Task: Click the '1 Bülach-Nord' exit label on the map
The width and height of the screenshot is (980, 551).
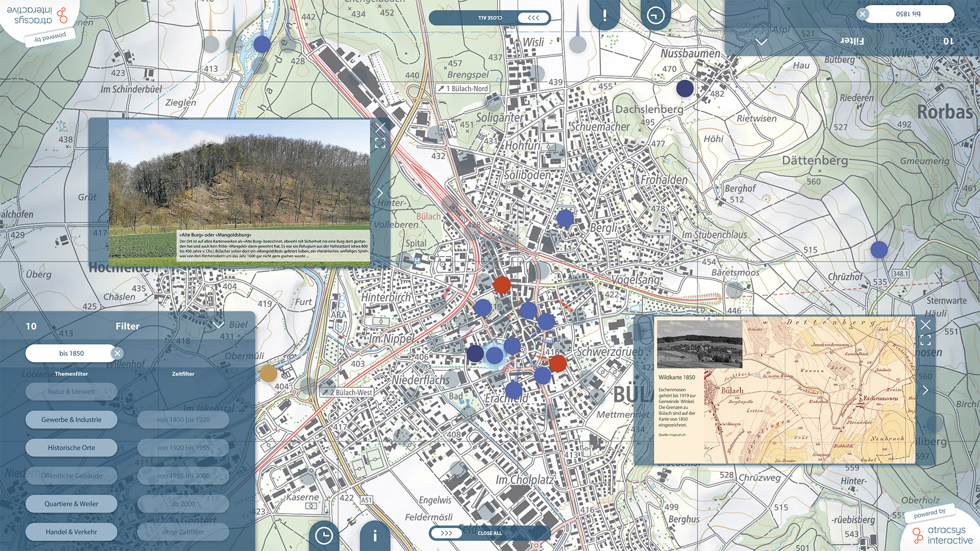Action: coord(463,88)
